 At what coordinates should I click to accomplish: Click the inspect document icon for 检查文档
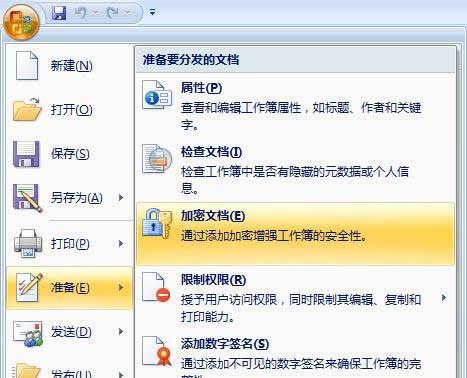pyautogui.click(x=157, y=159)
